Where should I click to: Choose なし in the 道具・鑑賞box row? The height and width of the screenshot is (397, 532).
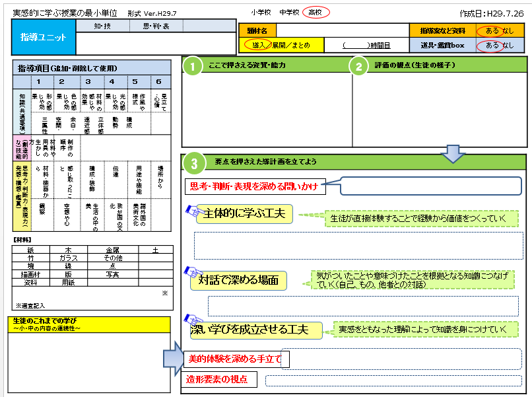(x=508, y=46)
